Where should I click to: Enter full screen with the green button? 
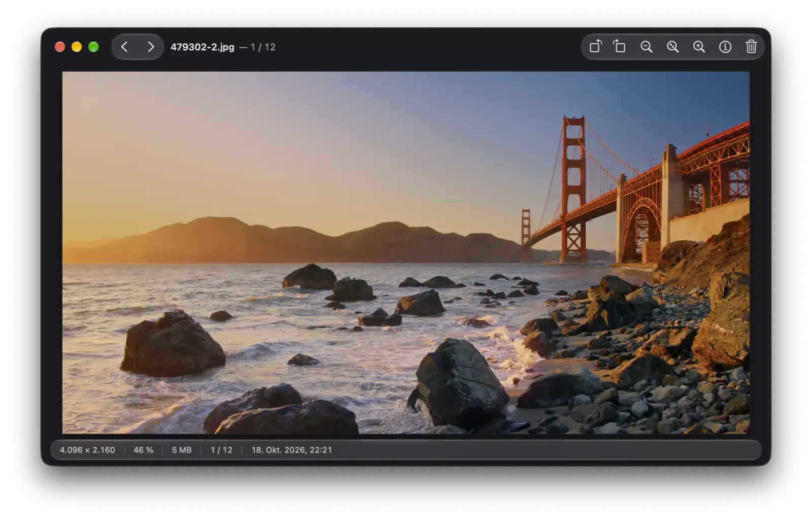click(x=93, y=47)
